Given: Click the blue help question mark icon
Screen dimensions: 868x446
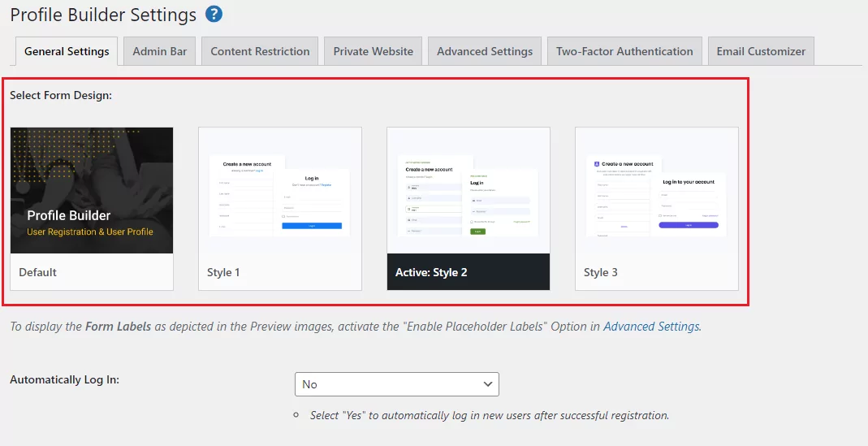Looking at the screenshot, I should (x=214, y=14).
